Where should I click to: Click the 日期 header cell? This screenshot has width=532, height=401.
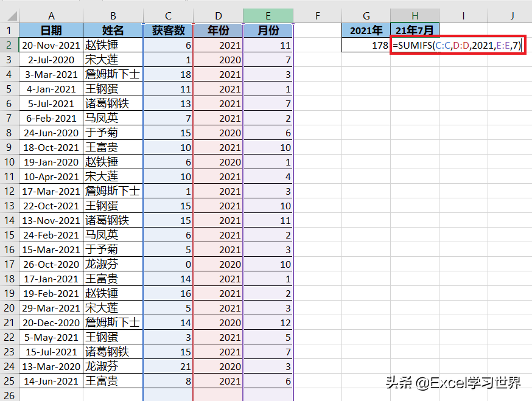51,30
